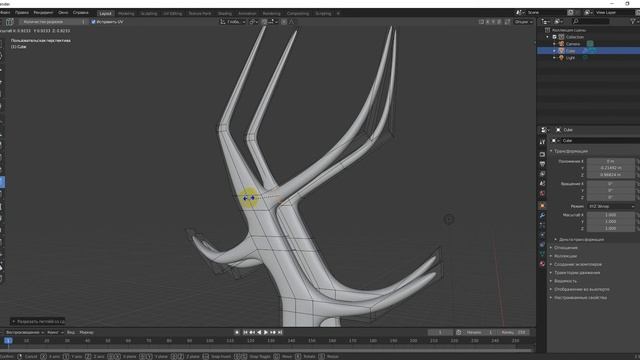Open the Window menu in top bar
Screen dimensions: 640x360
[x=63, y=13]
